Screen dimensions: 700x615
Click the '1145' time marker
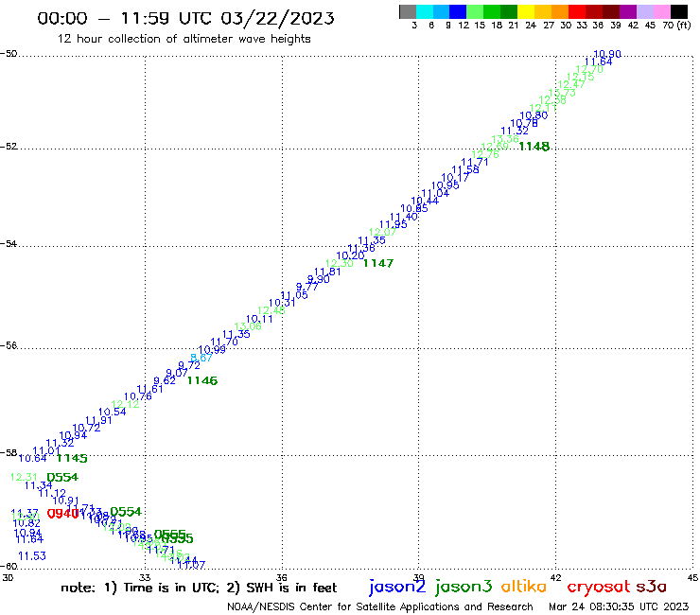72,458
